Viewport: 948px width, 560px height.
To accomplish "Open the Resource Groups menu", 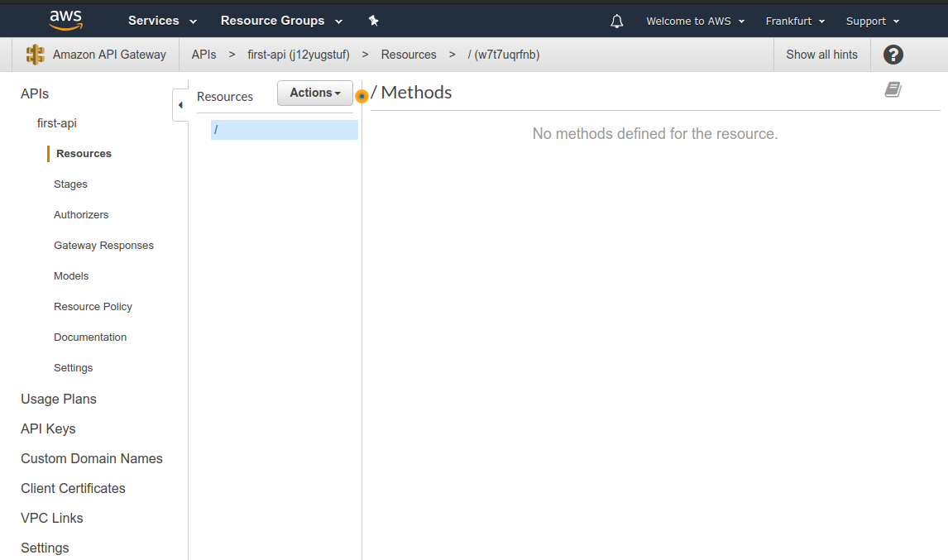I will [x=281, y=21].
